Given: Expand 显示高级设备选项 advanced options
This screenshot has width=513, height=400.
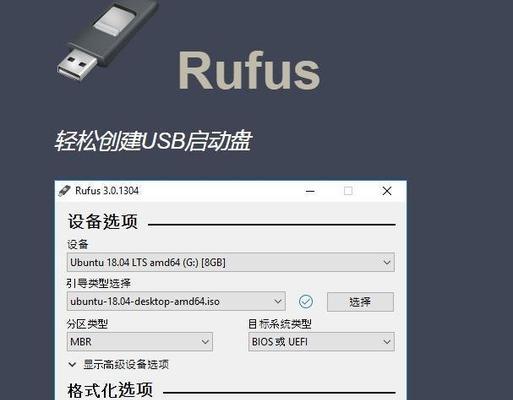Looking at the screenshot, I should click(119, 365).
